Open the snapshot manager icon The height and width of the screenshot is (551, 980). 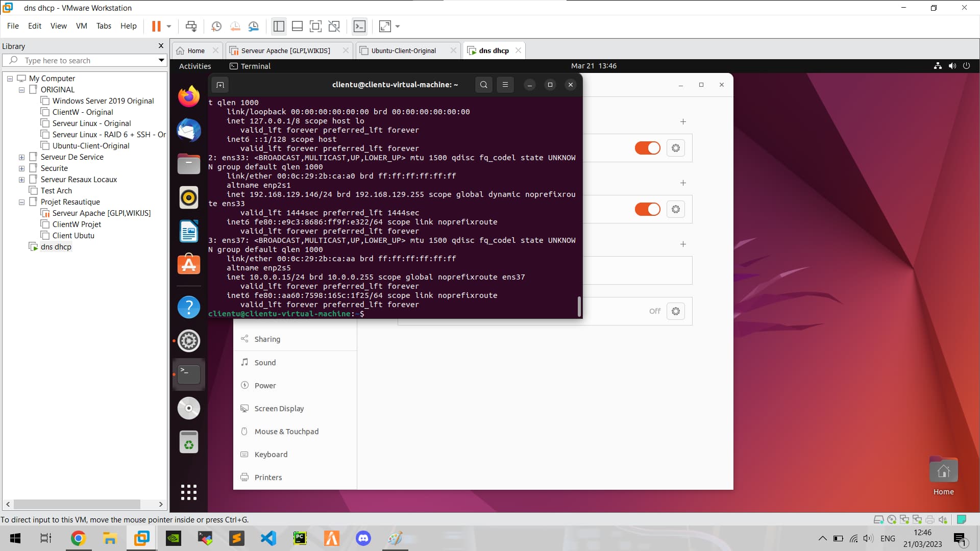tap(254, 26)
